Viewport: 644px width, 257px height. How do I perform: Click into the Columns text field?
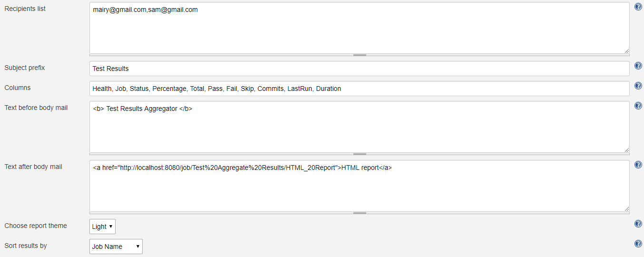[359, 89]
